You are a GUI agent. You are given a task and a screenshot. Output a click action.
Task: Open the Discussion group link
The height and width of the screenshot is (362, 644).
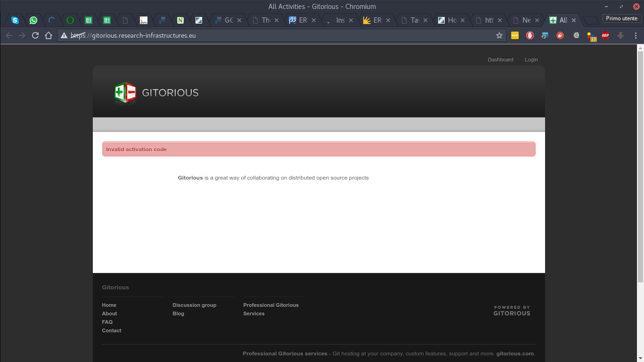[195, 305]
